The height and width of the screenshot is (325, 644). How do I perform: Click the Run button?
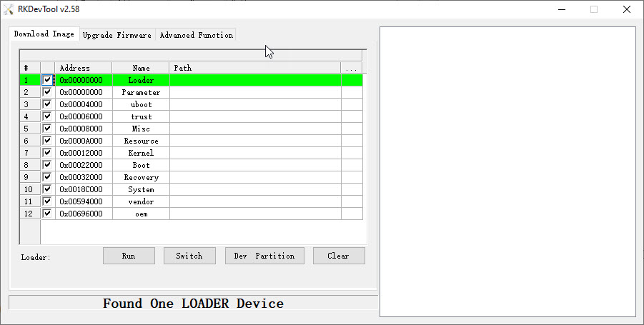click(129, 256)
